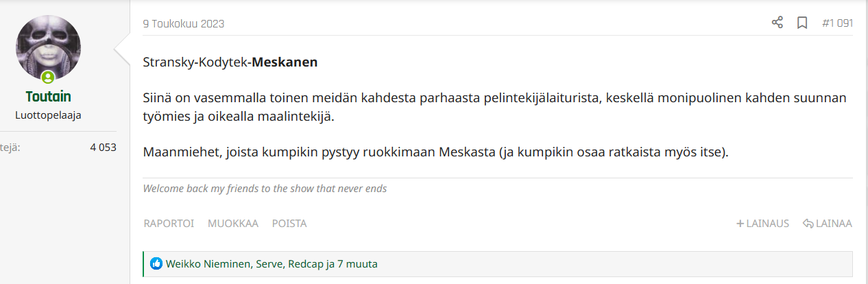This screenshot has width=868, height=284.
Task: Delete the post using POISTA
Action: [x=289, y=224]
